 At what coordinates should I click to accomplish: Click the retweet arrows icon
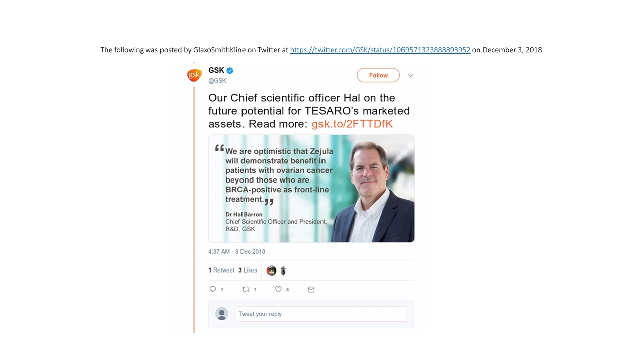pos(246,289)
